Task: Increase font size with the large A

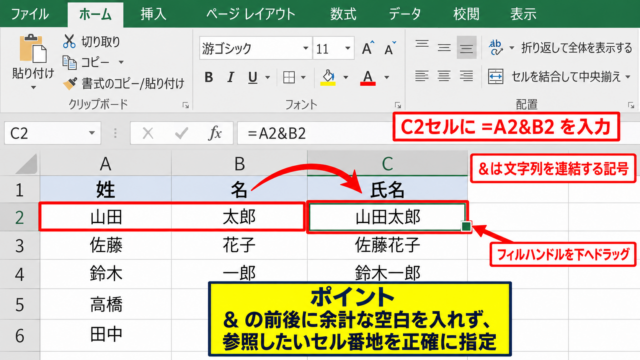Action: click(x=368, y=49)
